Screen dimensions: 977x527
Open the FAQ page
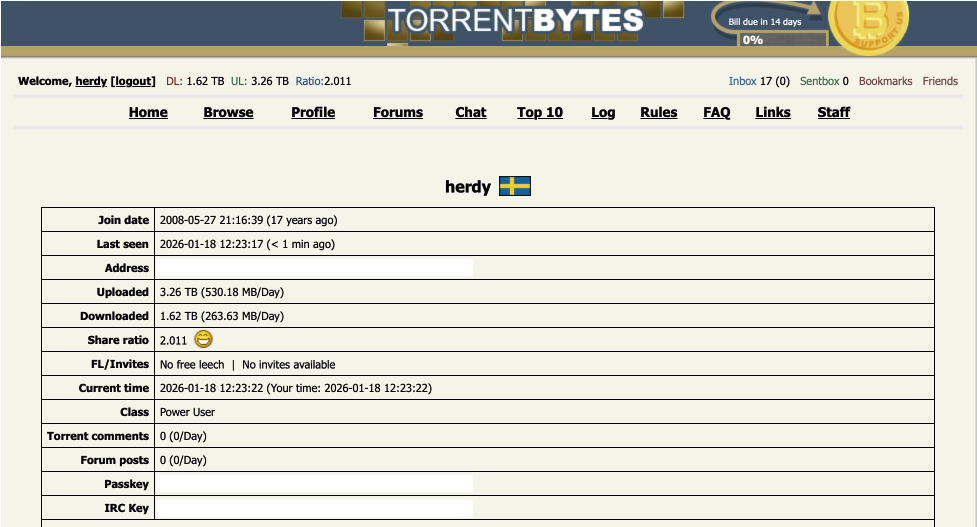[717, 112]
